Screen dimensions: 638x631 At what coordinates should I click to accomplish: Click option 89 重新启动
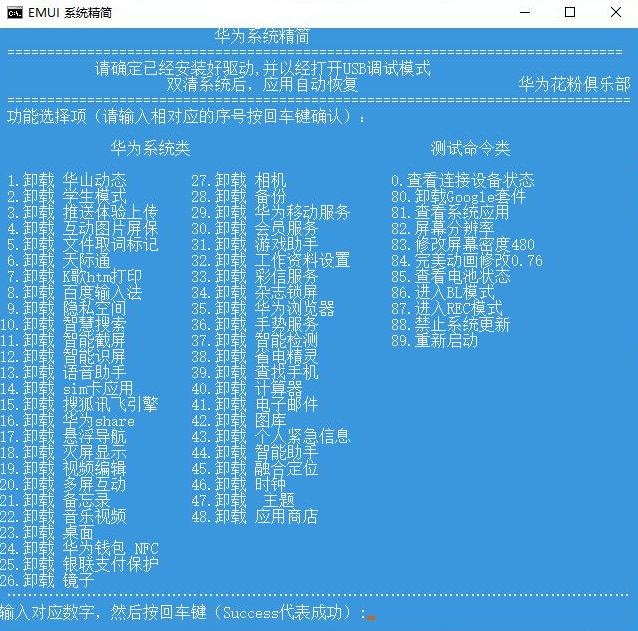tap(434, 341)
